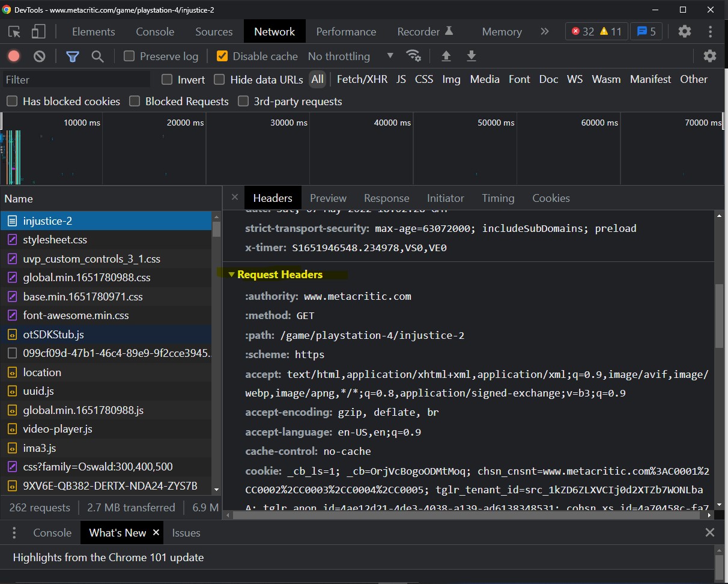The height and width of the screenshot is (584, 728).
Task: Open the No throttling dropdown
Action: pyautogui.click(x=351, y=56)
